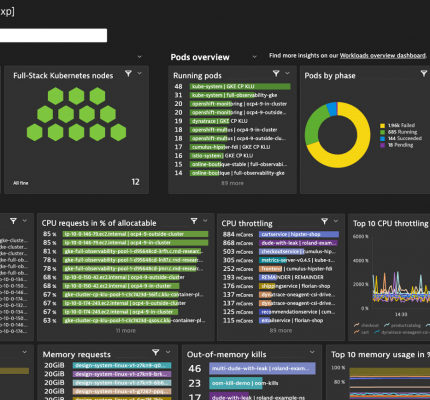
Task: Click emailservice | florian-shop row
Action: [x=281, y=321]
